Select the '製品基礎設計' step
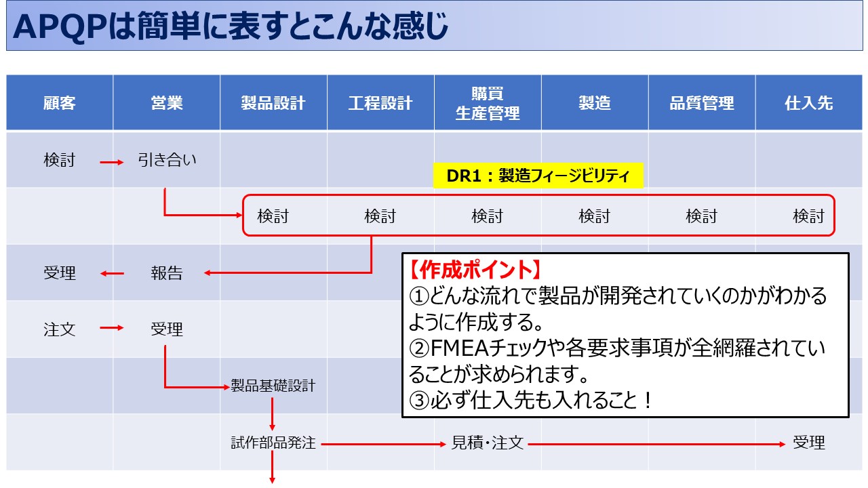Image resolution: width=868 pixels, height=488 pixels. click(273, 386)
